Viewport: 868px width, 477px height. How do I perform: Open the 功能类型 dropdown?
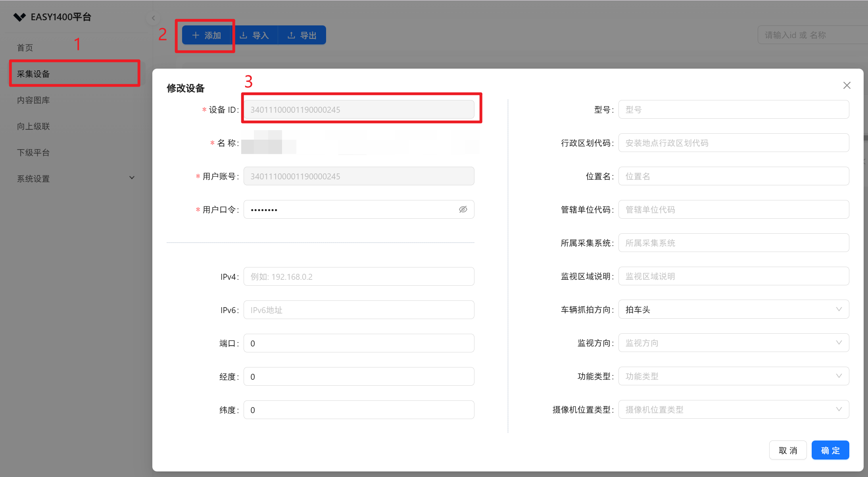click(x=733, y=376)
